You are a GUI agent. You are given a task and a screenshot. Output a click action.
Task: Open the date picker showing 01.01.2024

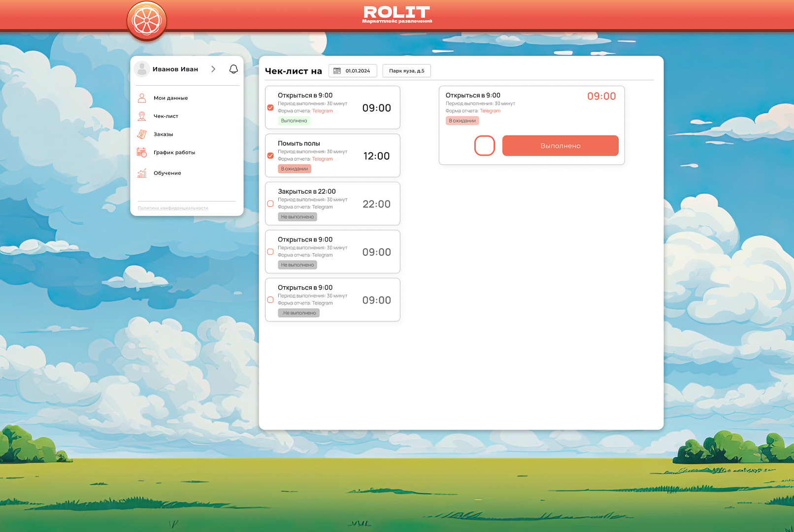click(353, 71)
